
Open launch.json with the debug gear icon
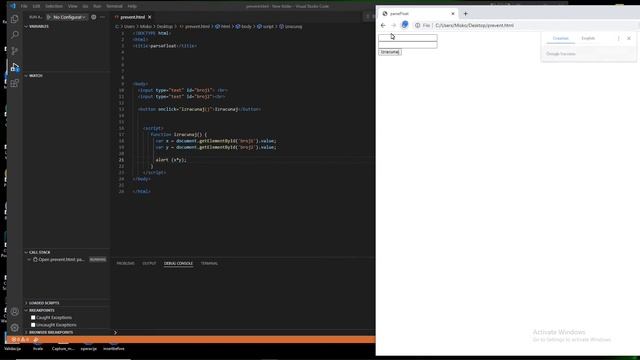point(94,17)
